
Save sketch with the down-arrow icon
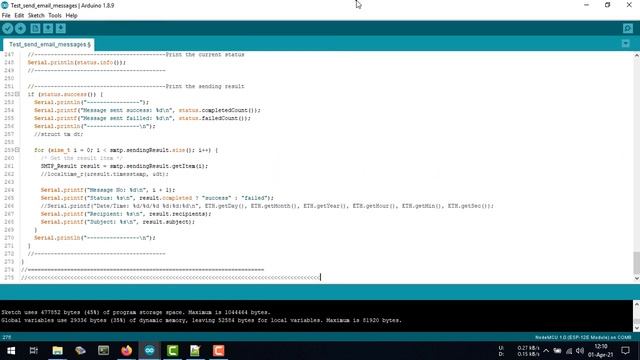pos(61,28)
